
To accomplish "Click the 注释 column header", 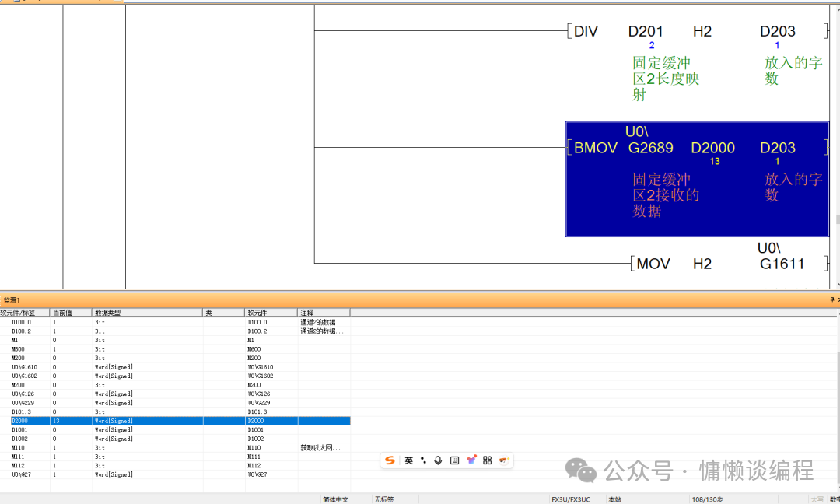I will click(x=324, y=312).
